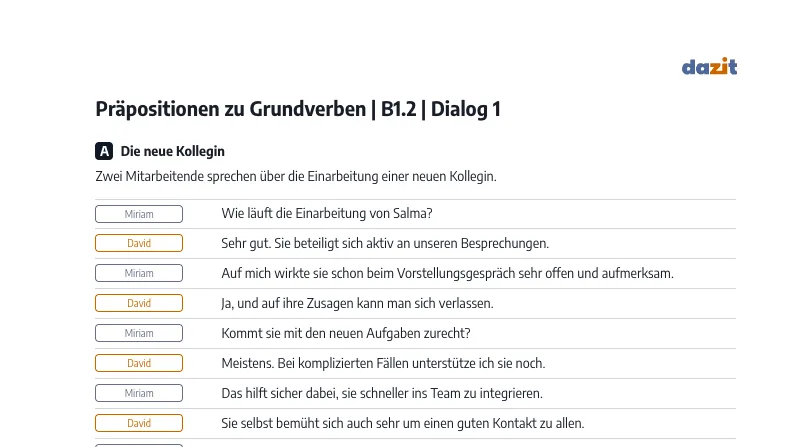
Task: Click the page title 'Präpositionen zu Grundverben'
Action: point(231,109)
